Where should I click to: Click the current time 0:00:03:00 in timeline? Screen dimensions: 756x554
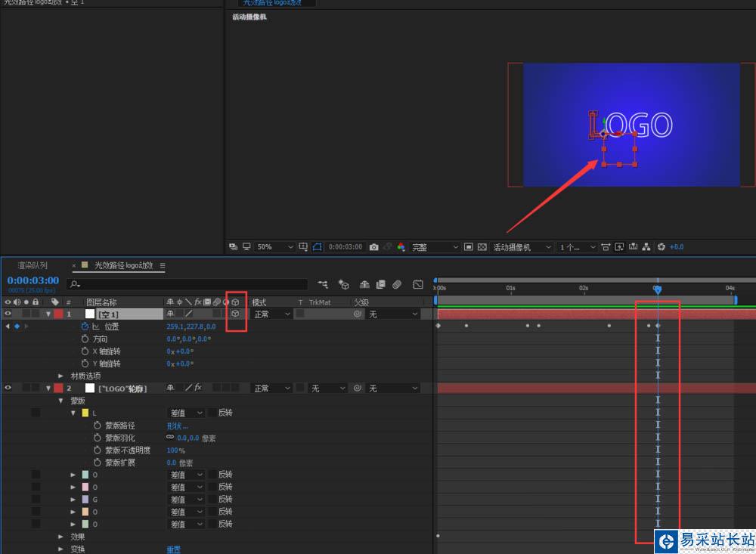click(33, 280)
